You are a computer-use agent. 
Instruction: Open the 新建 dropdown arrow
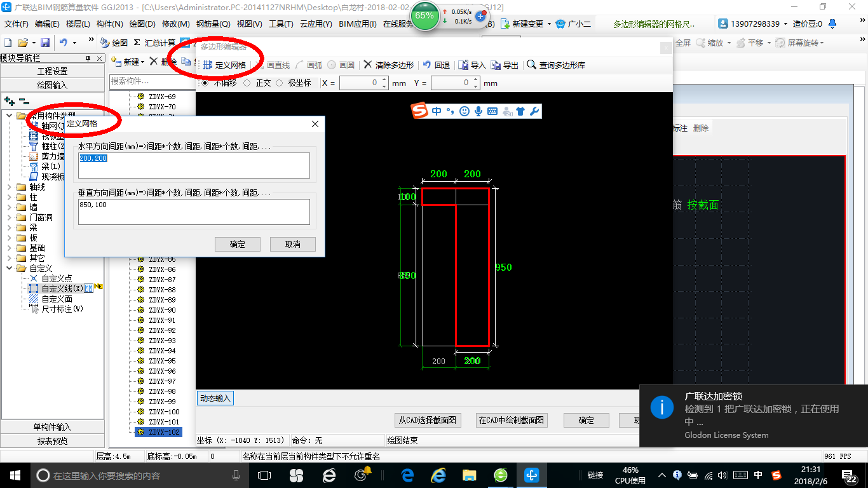click(x=143, y=62)
